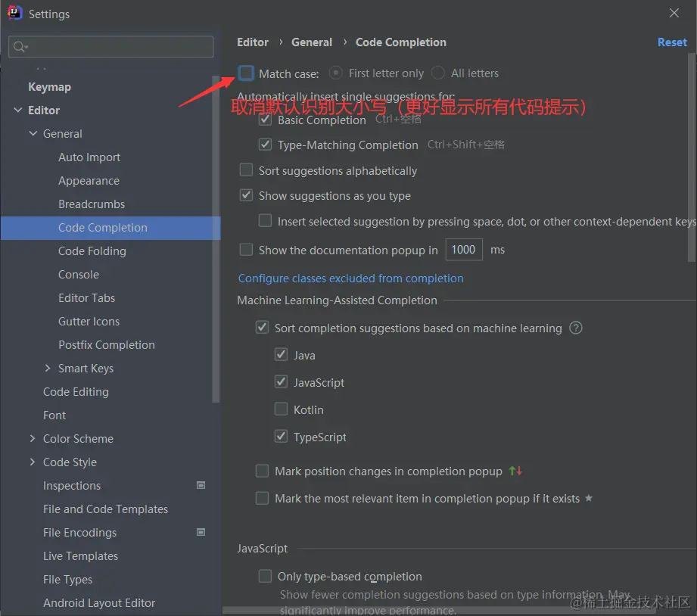Image resolution: width=697 pixels, height=616 pixels.
Task: Open Console settings
Action: tap(78, 274)
